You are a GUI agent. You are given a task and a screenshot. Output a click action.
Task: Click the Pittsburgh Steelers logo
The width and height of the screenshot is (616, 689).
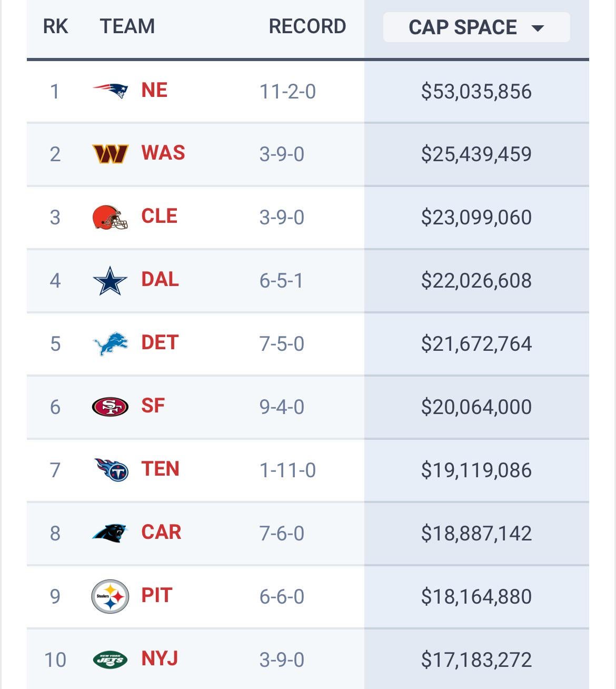(x=110, y=596)
